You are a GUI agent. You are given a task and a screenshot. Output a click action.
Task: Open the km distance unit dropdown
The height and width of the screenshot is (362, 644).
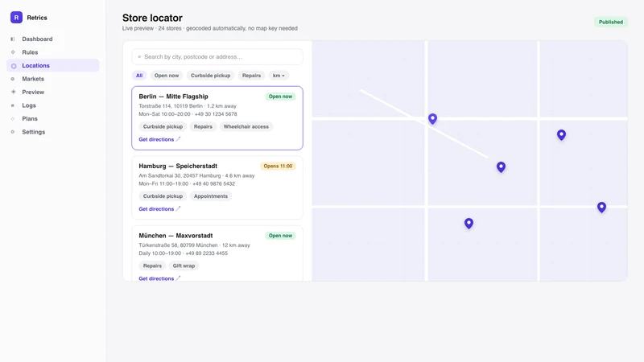click(x=279, y=76)
